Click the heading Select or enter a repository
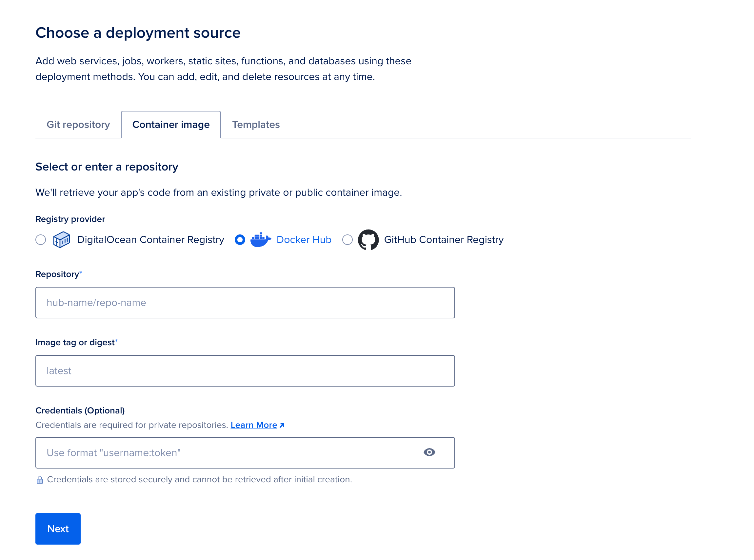The image size is (754, 560). tap(107, 167)
